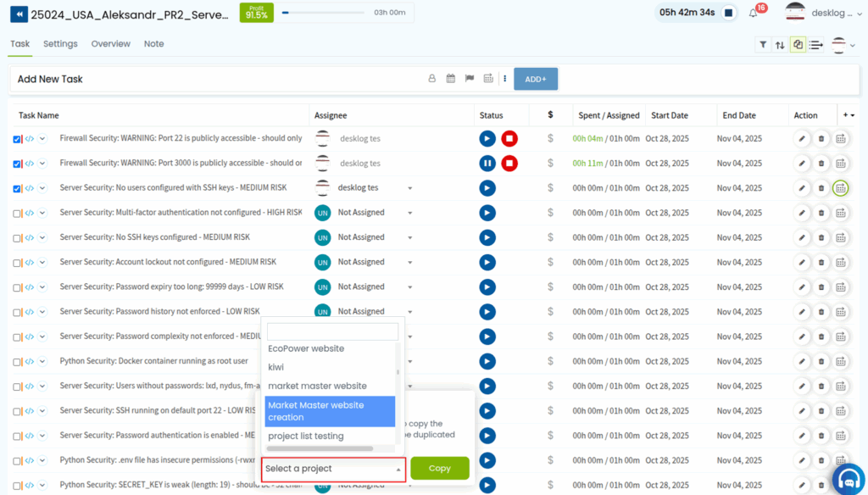Edit the Port 22 firewall task
868x495 pixels.
coord(802,139)
